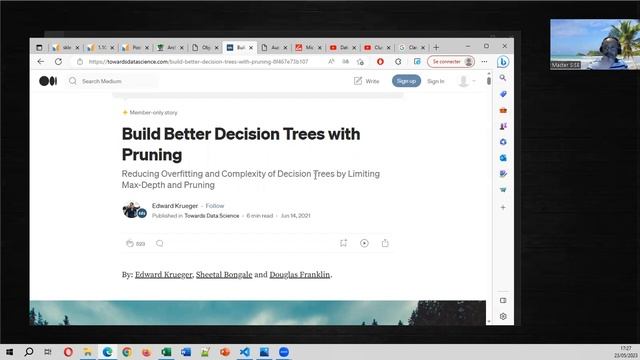Click the presenter webcam thumbnail

coord(595,44)
